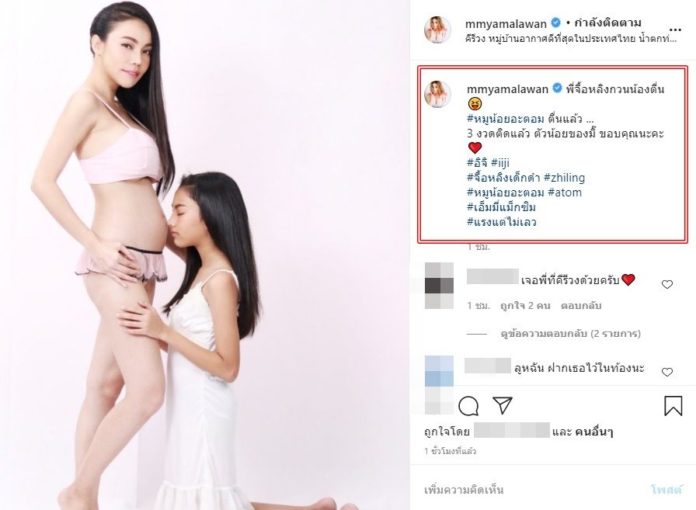The height and width of the screenshot is (510, 696).
Task: Click the location text under the username
Action: (571, 39)
